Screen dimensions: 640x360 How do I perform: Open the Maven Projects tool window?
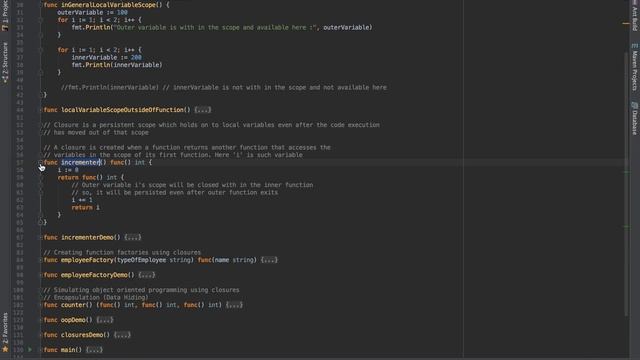coord(635,67)
